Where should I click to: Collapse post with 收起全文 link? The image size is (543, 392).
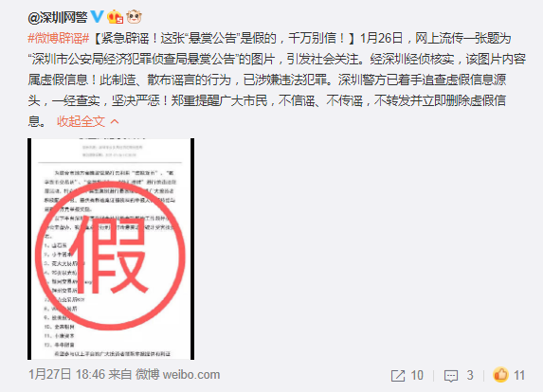pyautogui.click(x=81, y=121)
